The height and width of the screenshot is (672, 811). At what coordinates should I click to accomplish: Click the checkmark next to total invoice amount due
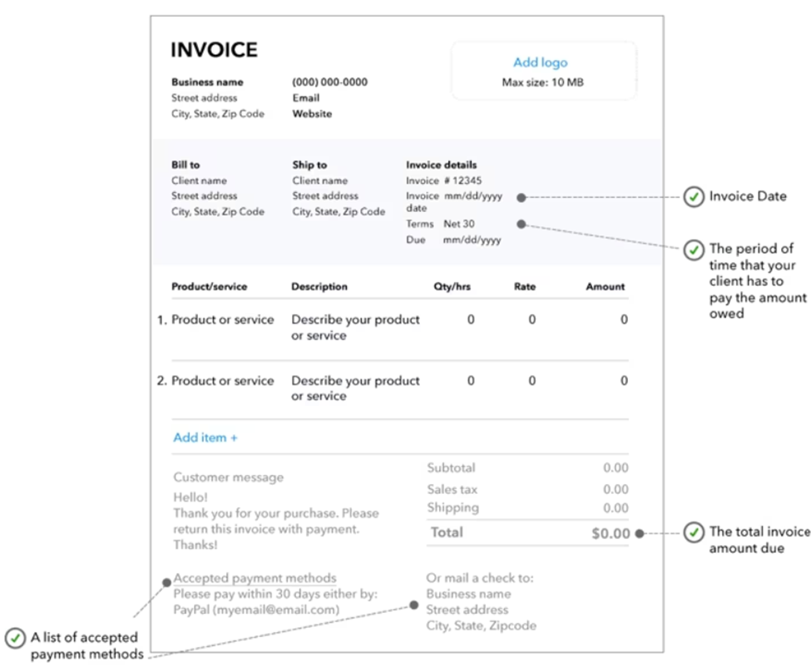(693, 532)
